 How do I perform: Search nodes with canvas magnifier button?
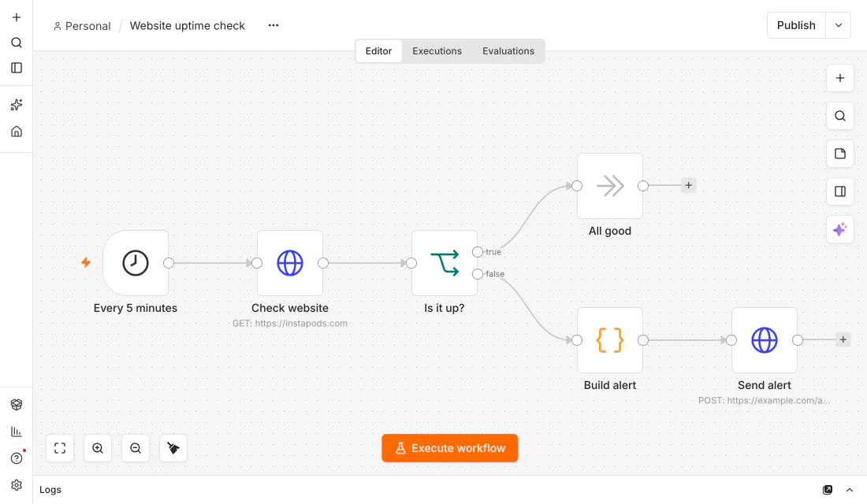pyautogui.click(x=840, y=116)
